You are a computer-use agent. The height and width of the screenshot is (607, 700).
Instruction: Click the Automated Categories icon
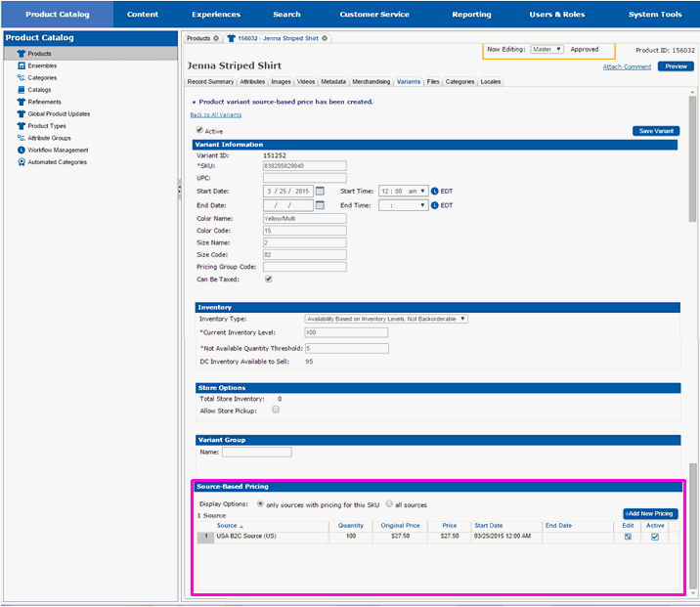click(x=21, y=162)
